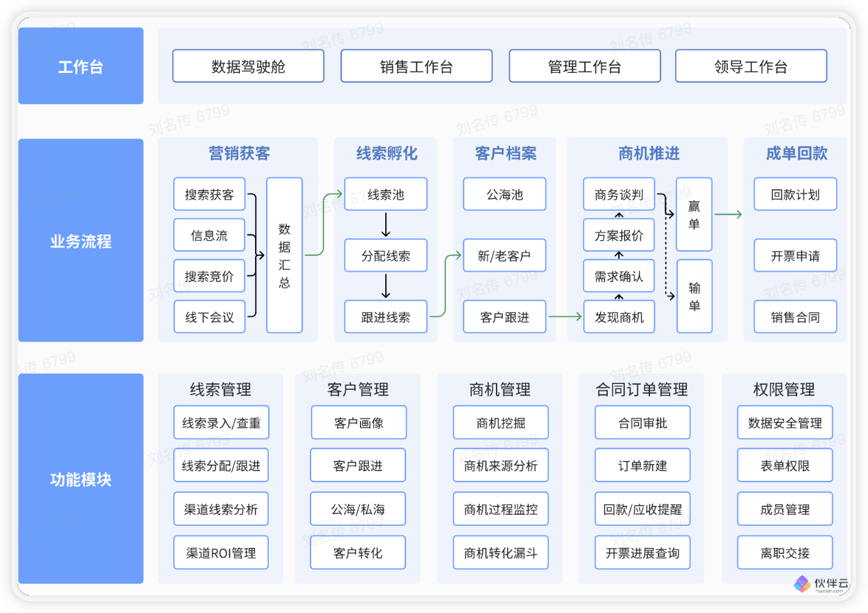Select the 成单回款 stage heading
The width and height of the screenshot is (868, 613).
pos(796,154)
